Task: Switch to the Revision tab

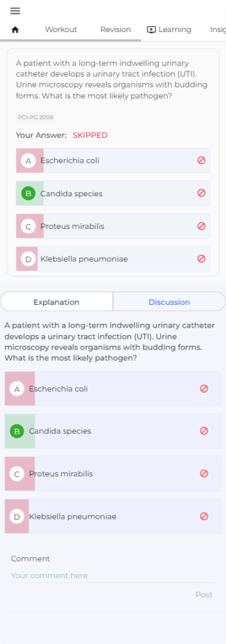Action: click(x=116, y=30)
